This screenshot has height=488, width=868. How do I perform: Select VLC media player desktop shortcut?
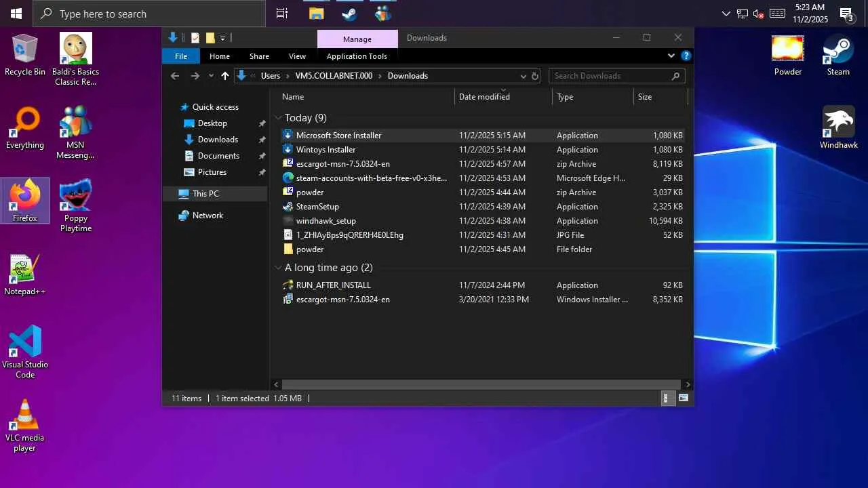click(x=25, y=425)
